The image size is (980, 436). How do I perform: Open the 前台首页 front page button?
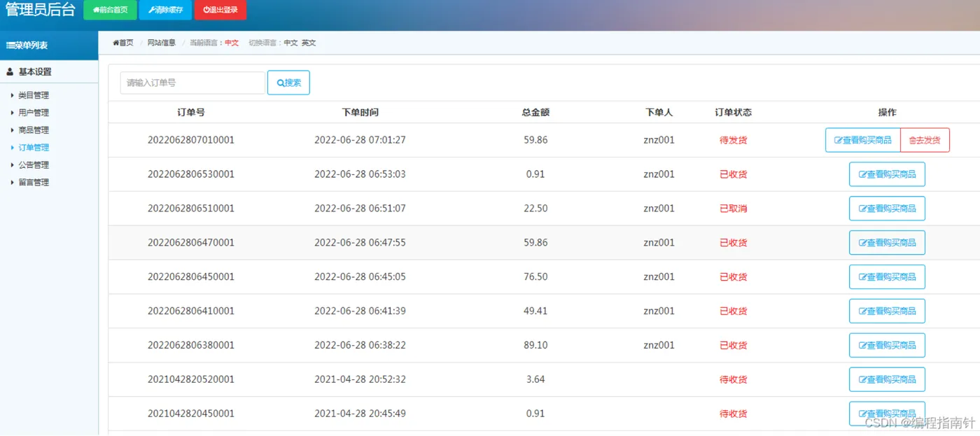(x=110, y=10)
